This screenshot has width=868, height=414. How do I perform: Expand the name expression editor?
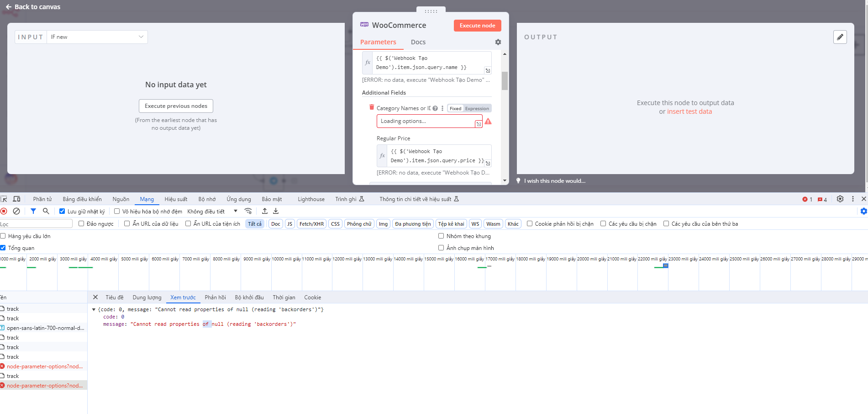tap(488, 70)
